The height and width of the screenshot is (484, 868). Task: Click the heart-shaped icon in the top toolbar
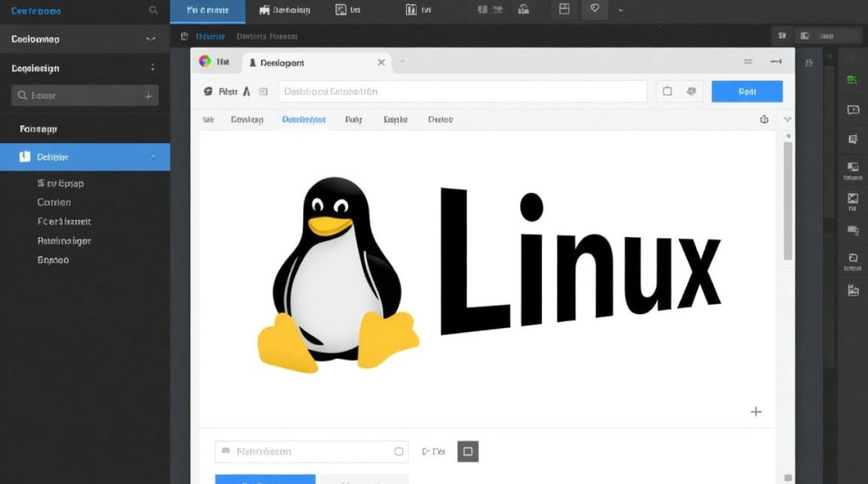[595, 9]
